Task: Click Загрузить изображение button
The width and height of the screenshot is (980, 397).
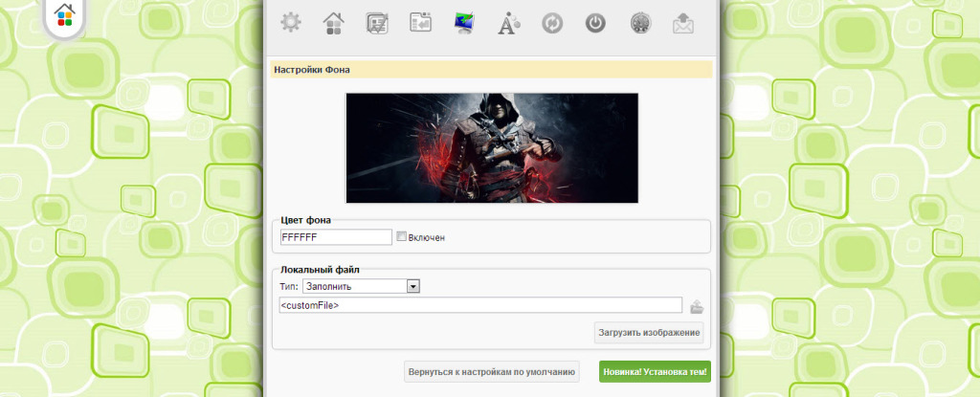Action: (x=649, y=333)
